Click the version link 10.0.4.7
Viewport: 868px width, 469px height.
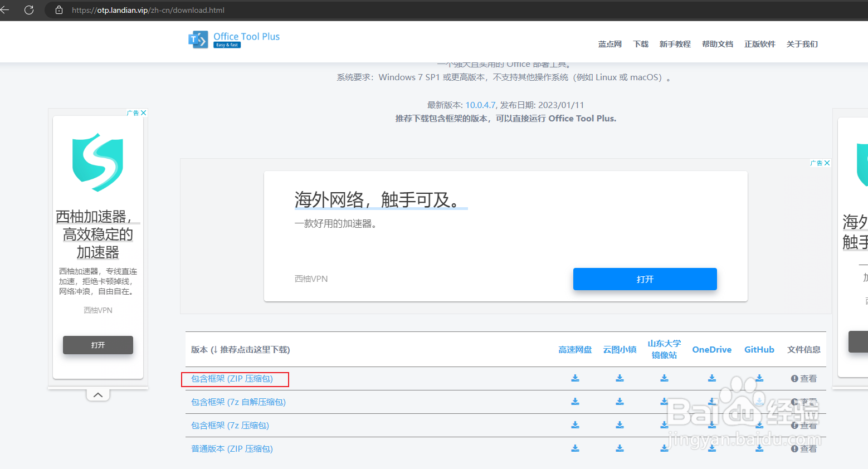480,105
